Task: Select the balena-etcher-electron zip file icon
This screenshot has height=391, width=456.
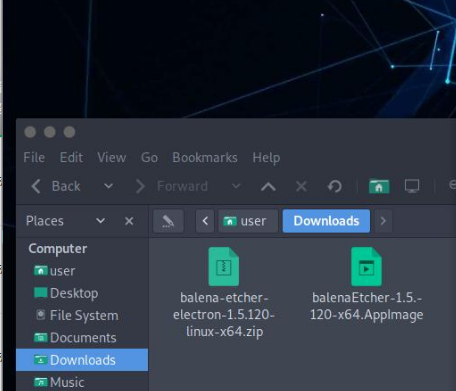Action: [x=224, y=267]
